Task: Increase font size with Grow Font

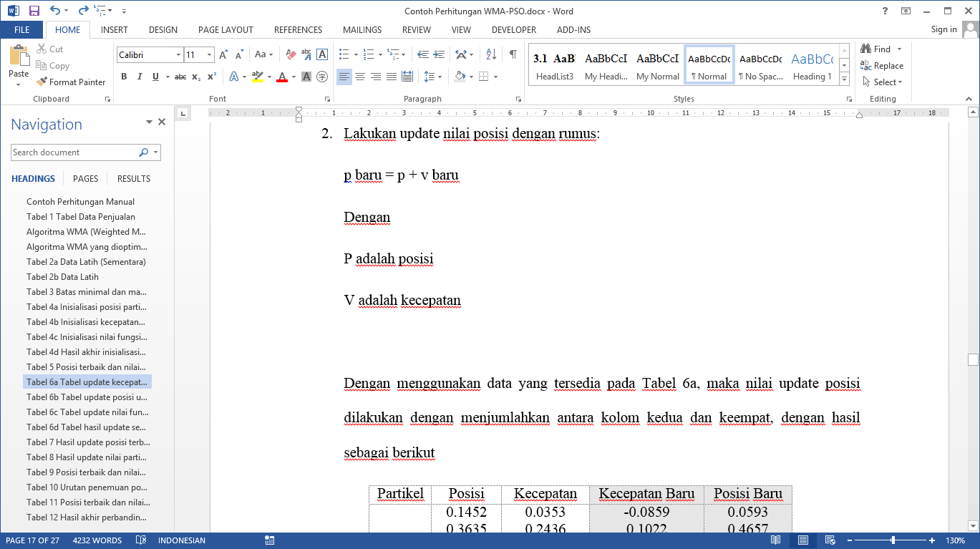Action: click(223, 54)
